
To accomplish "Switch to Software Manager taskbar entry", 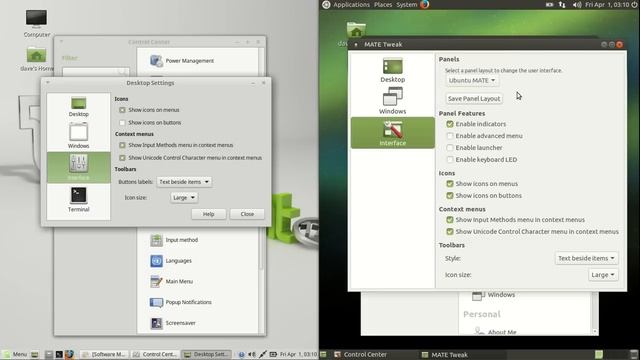I will 105,354.
